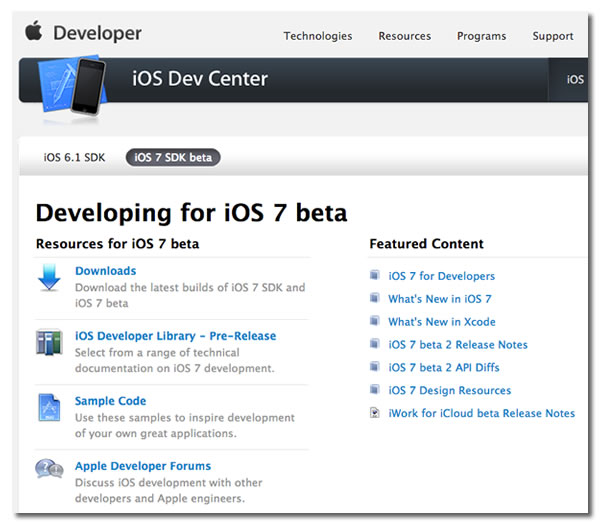This screenshot has width=600, height=523.
Task: Click the icon beside iOS 7 beta 2 API Diffs
Action: tap(375, 367)
